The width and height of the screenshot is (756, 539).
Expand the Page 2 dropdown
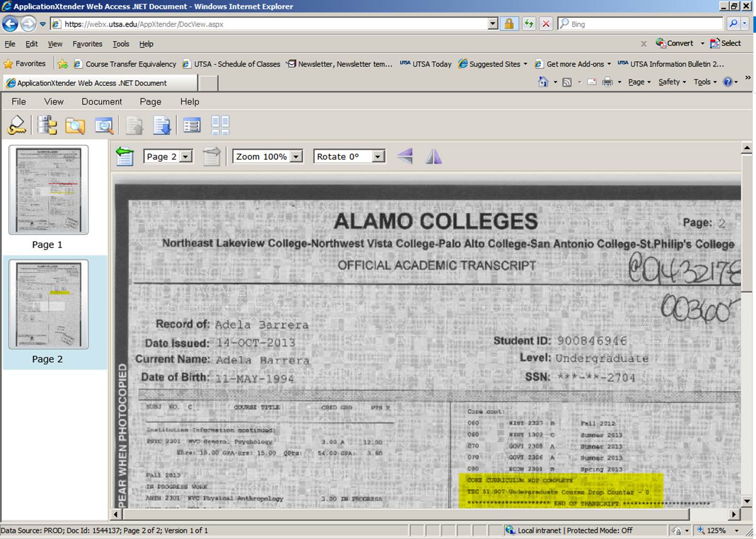(186, 156)
